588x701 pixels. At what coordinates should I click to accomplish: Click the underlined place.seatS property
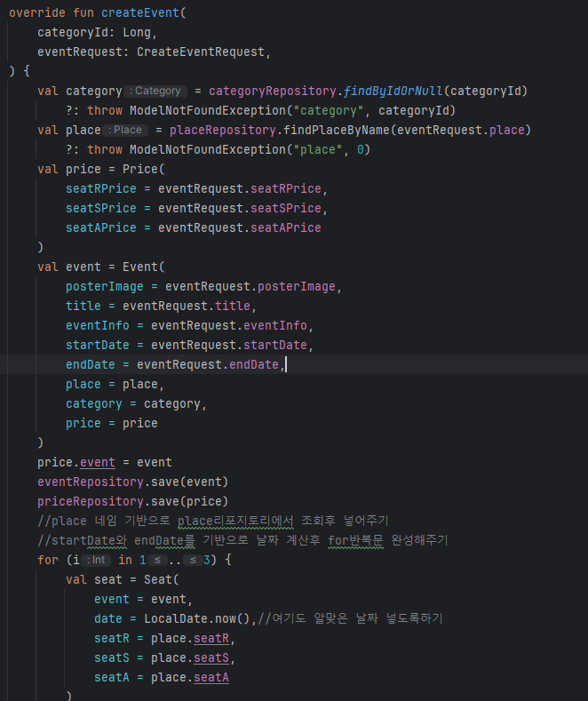(x=211, y=658)
